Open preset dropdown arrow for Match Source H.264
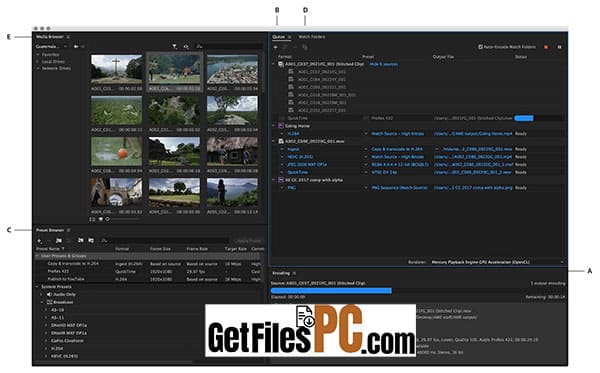 click(x=366, y=134)
